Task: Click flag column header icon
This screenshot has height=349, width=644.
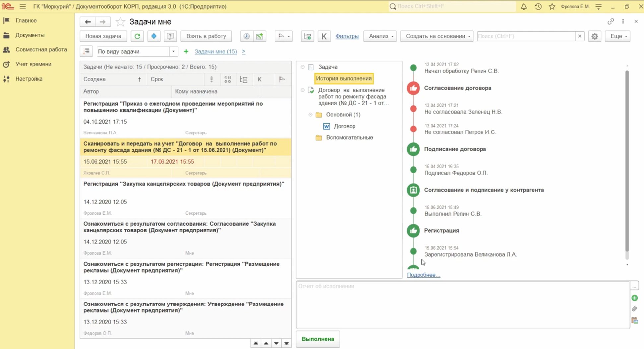Action: pyautogui.click(x=282, y=79)
